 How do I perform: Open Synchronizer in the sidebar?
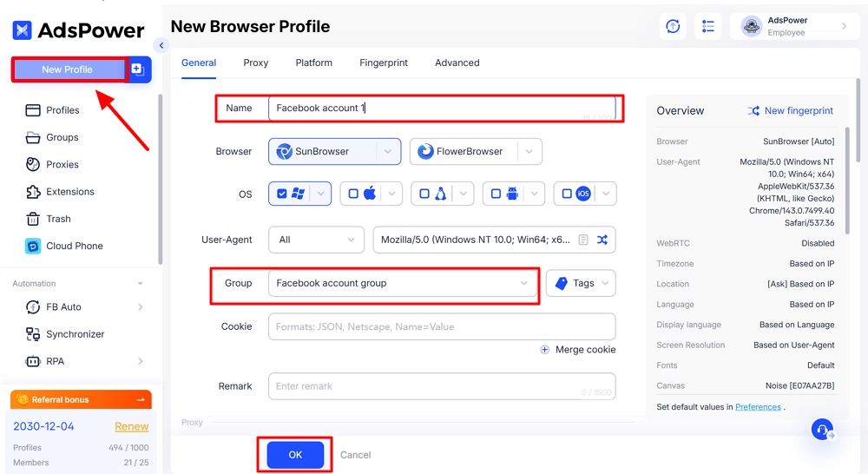[x=65, y=334]
